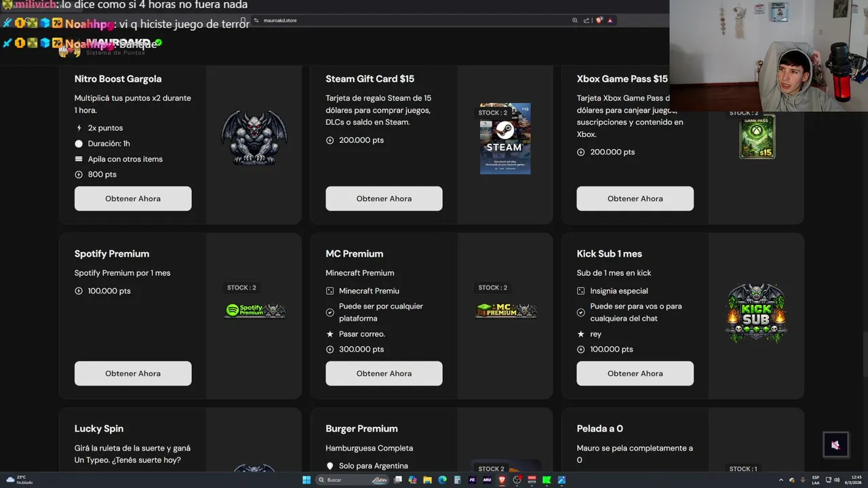This screenshot has height=488, width=868.
Task: Click the Lucky Spin card title
Action: pyautogui.click(x=99, y=428)
